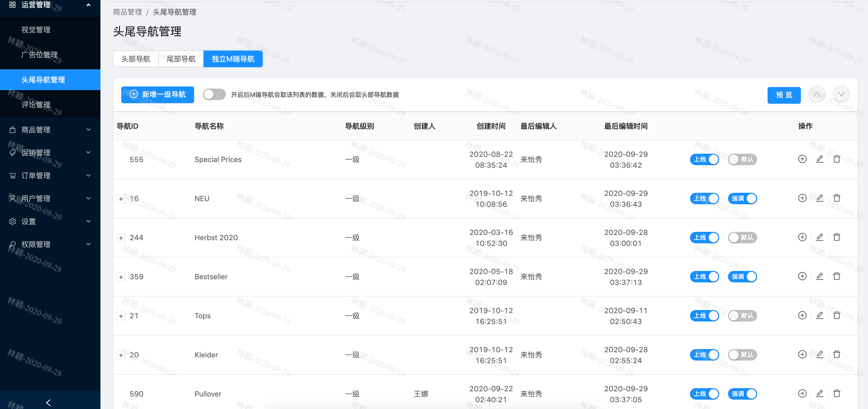Expand the 设置 sidebar menu
The height and width of the screenshot is (409, 868).
coord(50,221)
